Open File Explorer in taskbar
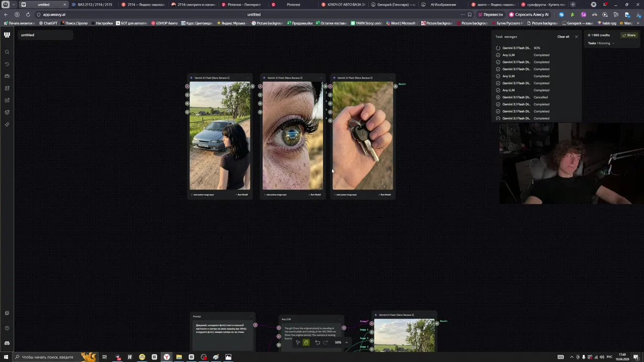Image resolution: width=644 pixels, height=362 pixels. tap(179, 357)
